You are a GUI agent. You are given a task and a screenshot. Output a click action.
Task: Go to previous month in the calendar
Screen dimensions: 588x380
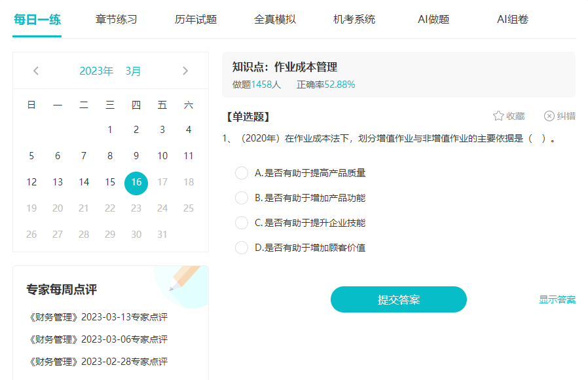click(x=37, y=71)
